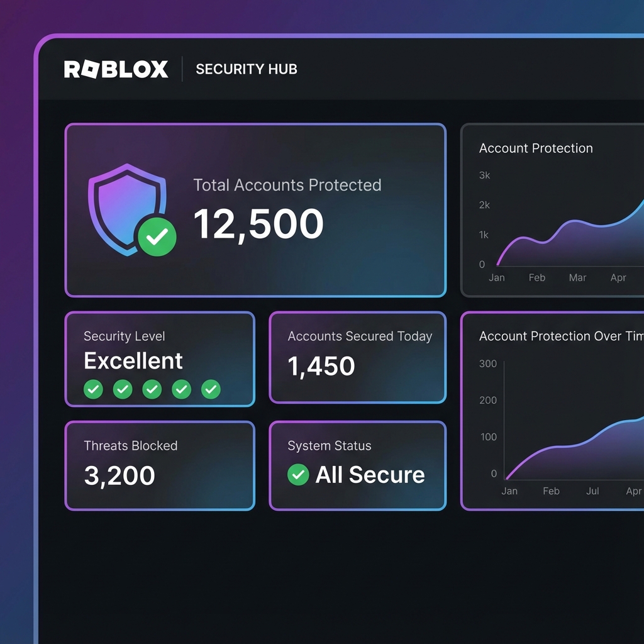
Task: Open the Threats Blocked card
Action: pyautogui.click(x=159, y=465)
